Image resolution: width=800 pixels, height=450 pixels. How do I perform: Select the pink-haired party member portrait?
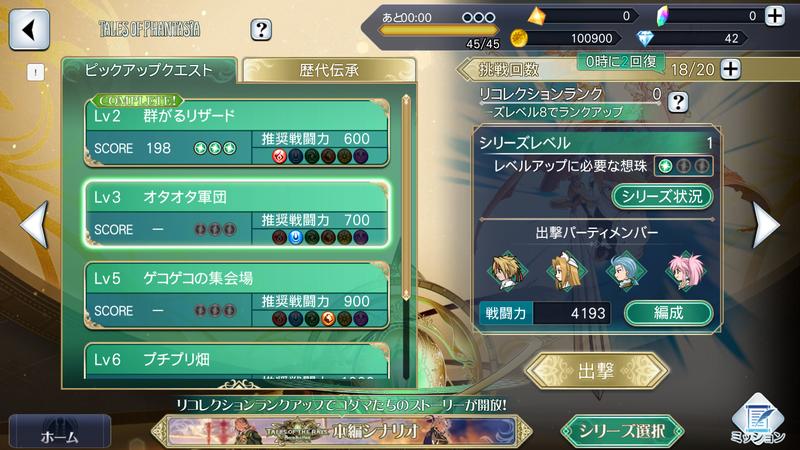pyautogui.click(x=686, y=271)
